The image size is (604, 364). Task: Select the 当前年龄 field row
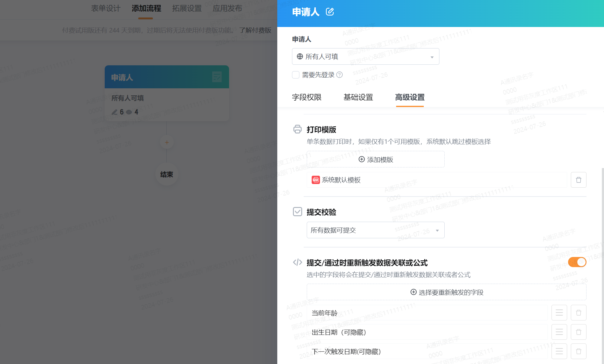(x=427, y=313)
